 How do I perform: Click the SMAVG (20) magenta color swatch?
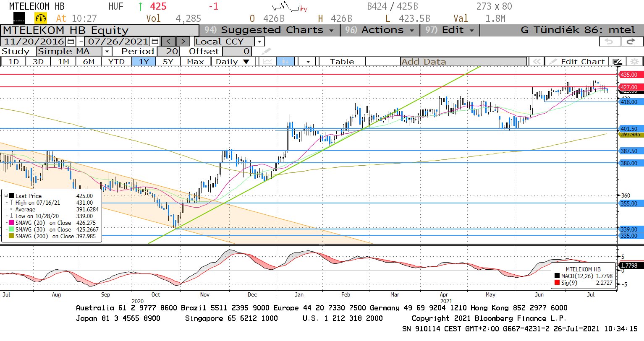[x=11, y=223]
